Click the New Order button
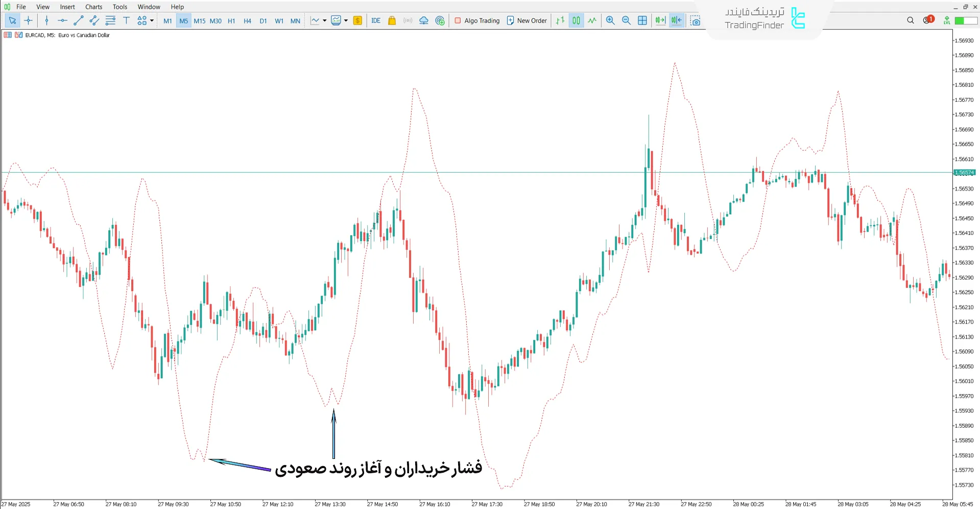 click(527, 20)
